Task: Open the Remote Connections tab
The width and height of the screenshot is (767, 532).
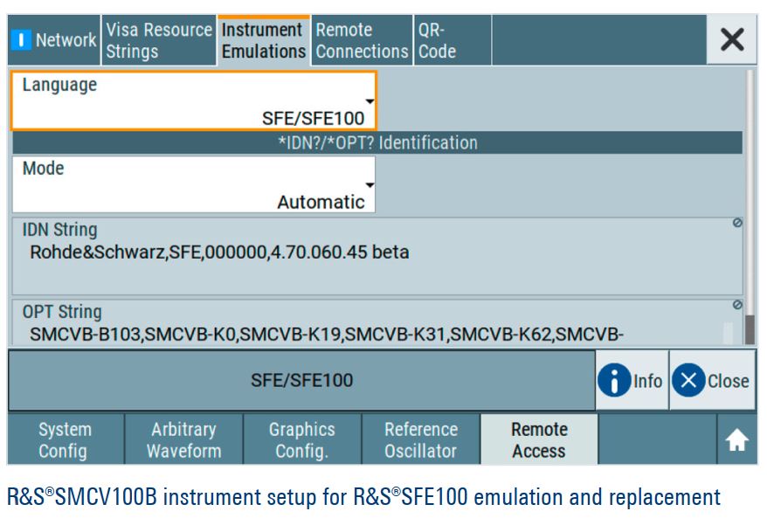Action: 362,39
